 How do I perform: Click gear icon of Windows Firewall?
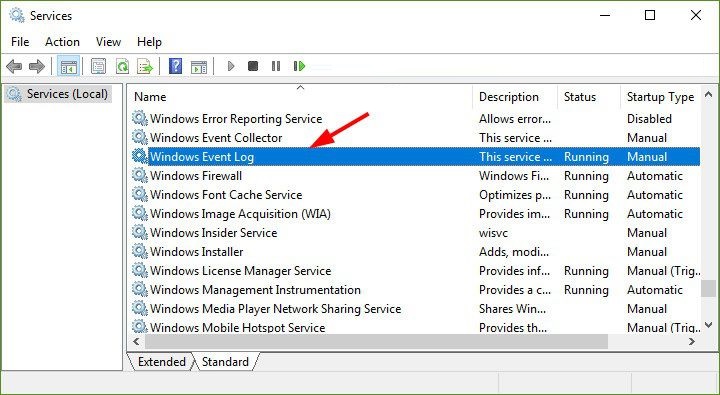click(x=140, y=175)
